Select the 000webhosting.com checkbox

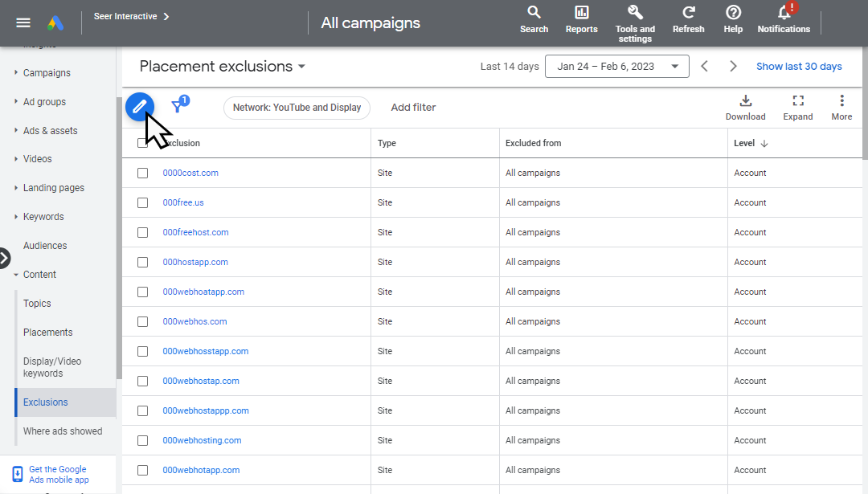(143, 440)
